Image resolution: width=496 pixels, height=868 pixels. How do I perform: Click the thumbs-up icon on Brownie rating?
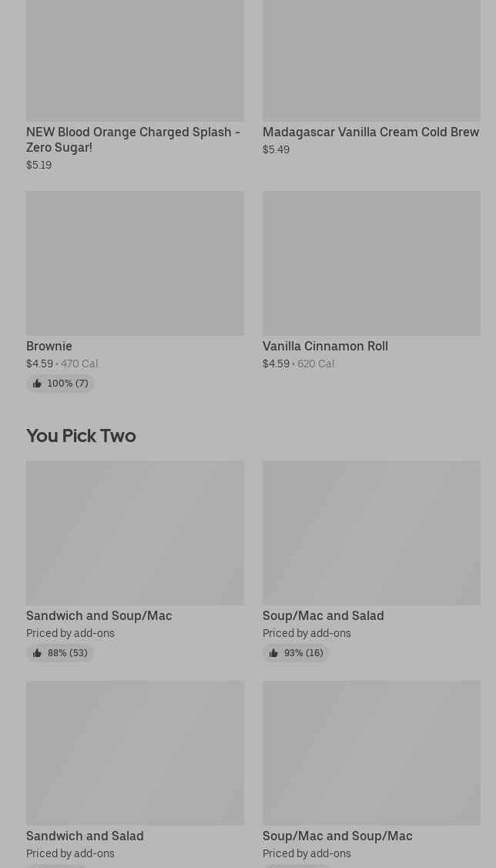click(x=37, y=384)
